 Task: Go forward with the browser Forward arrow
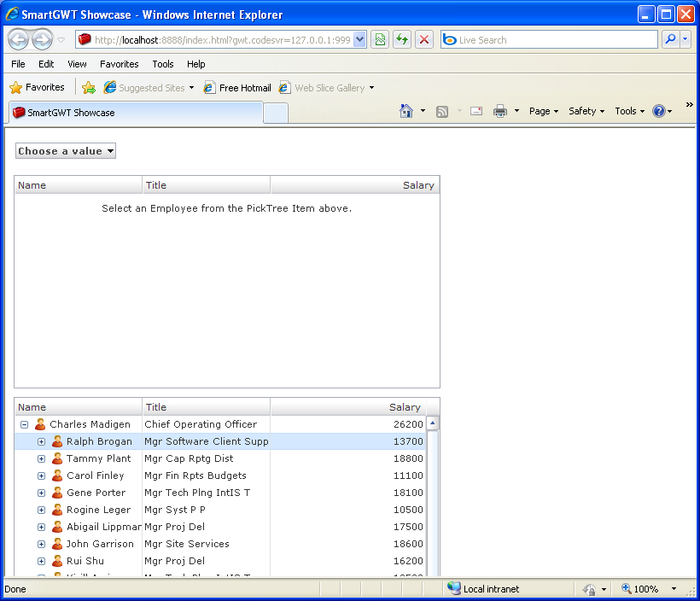point(43,40)
